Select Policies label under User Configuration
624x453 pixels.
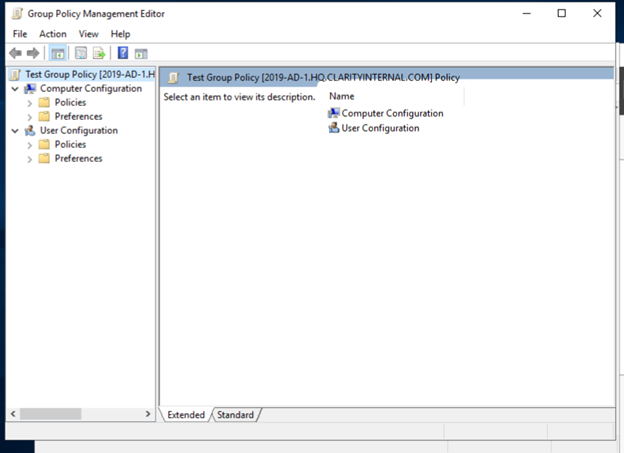coord(70,144)
